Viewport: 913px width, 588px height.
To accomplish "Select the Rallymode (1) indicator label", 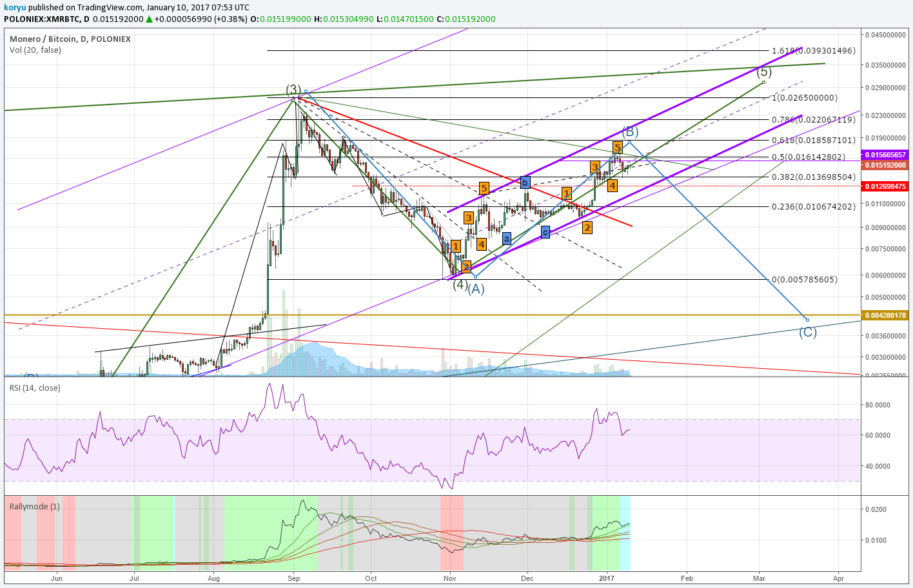I will [35, 507].
